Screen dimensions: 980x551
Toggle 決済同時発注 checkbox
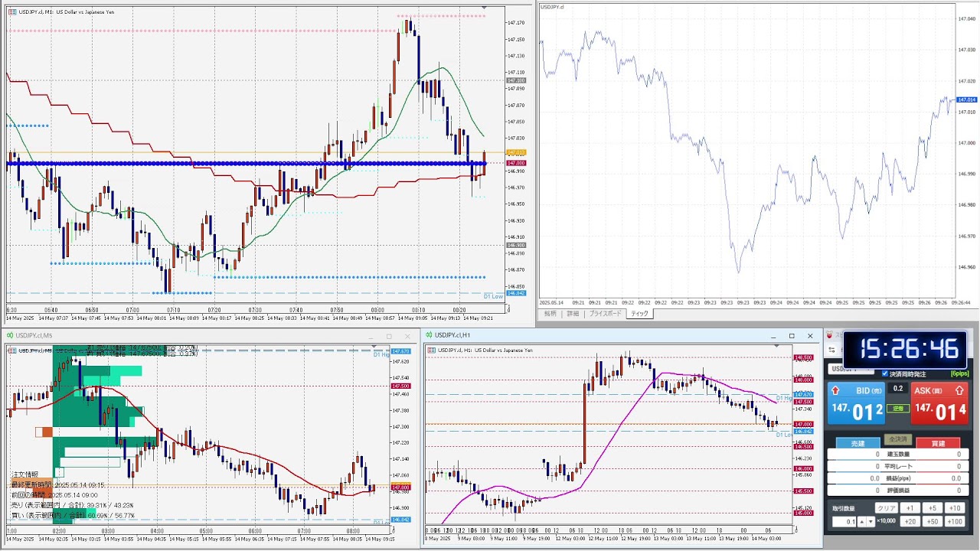coord(885,373)
